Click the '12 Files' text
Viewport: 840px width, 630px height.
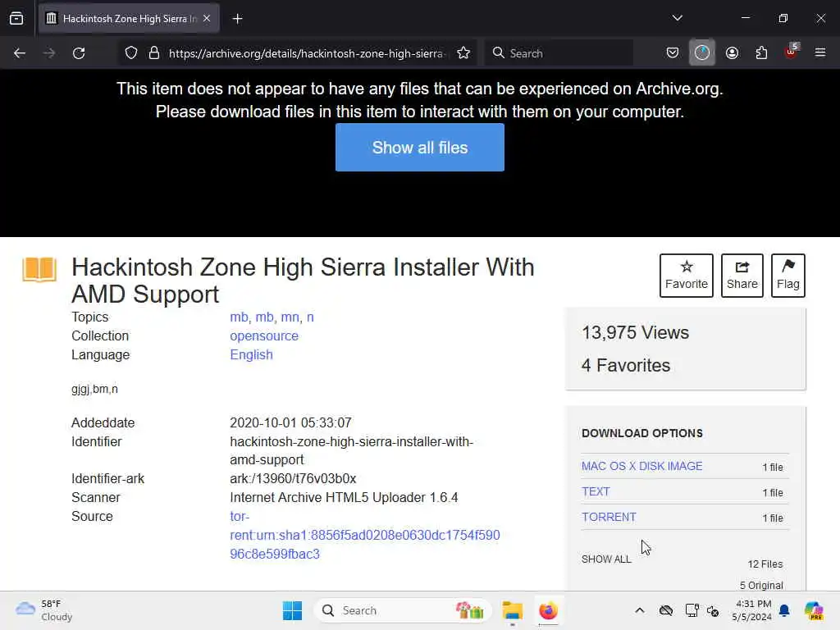click(765, 564)
